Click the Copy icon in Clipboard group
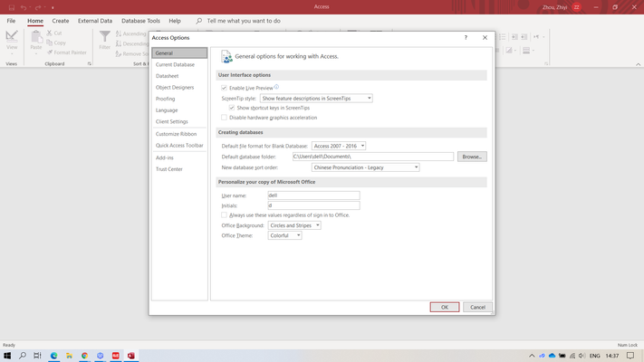 click(x=49, y=43)
